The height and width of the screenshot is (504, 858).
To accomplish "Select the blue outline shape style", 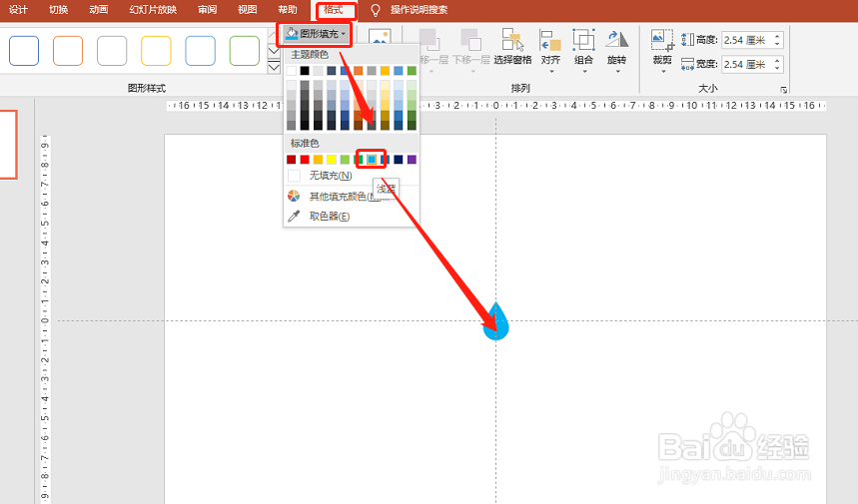I will (x=24, y=51).
